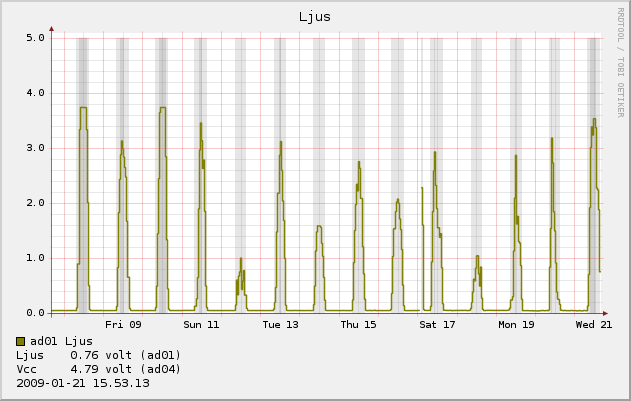Click the 3.0 value on the Y-axis

(35, 148)
